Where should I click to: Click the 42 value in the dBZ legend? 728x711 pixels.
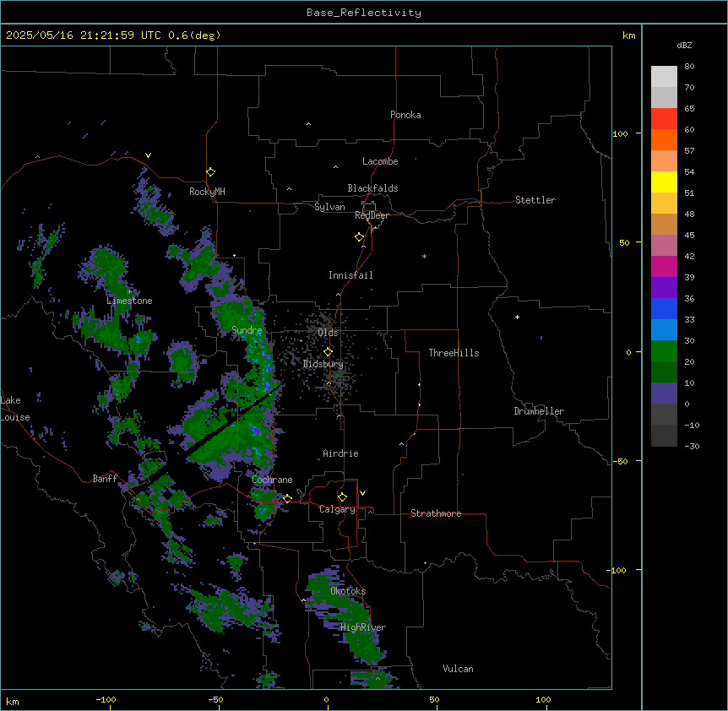coord(689,256)
